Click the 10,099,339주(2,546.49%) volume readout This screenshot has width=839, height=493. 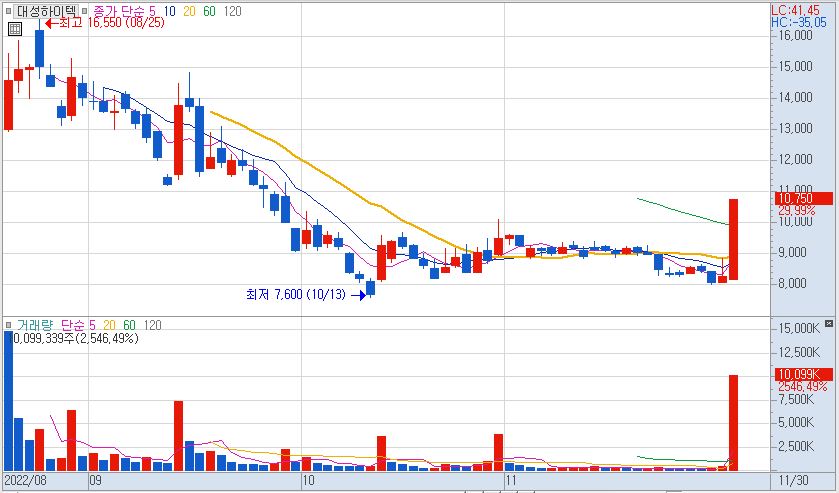tap(74, 338)
